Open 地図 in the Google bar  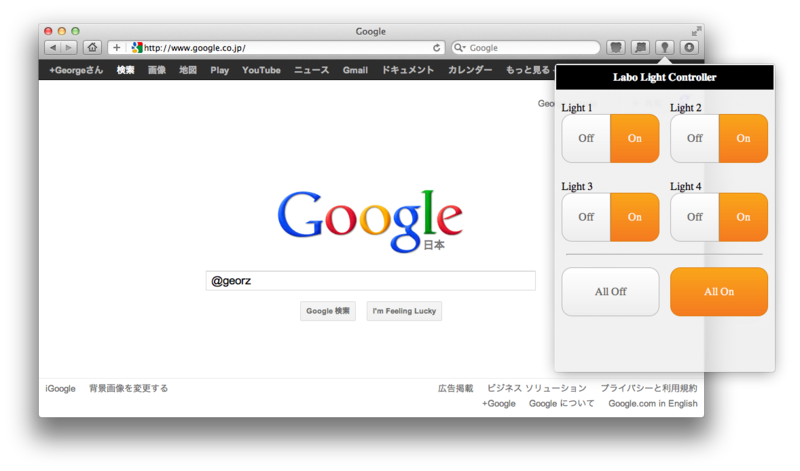pyautogui.click(x=188, y=70)
